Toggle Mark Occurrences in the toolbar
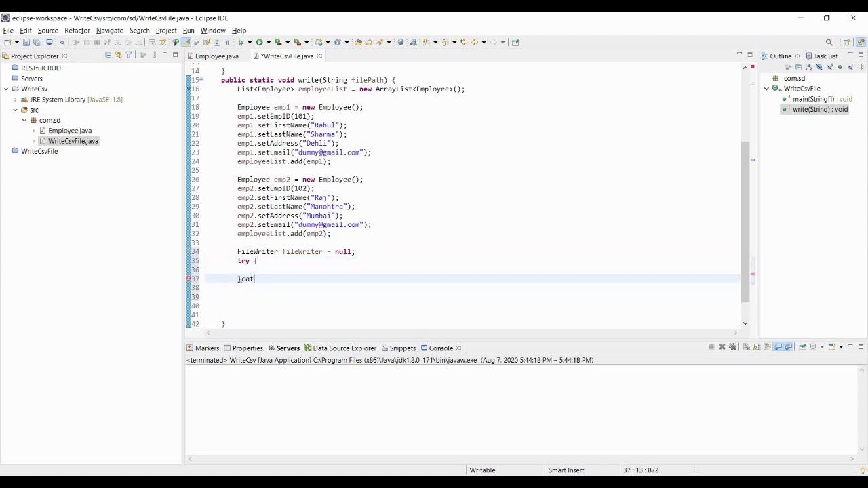The width and height of the screenshot is (868, 488). coord(185,42)
